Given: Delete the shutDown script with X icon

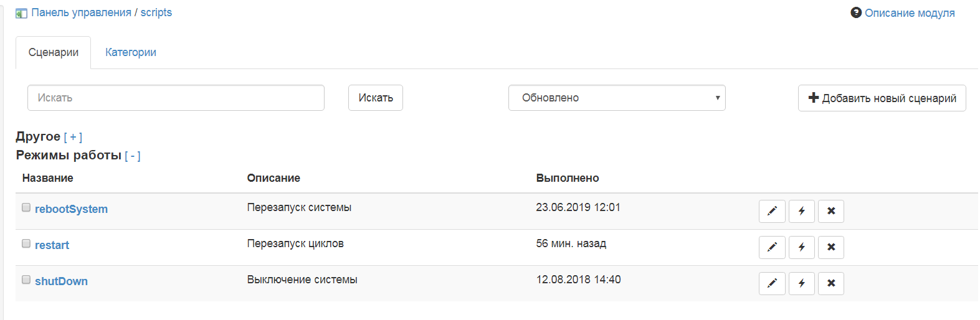Looking at the screenshot, I should pyautogui.click(x=831, y=283).
